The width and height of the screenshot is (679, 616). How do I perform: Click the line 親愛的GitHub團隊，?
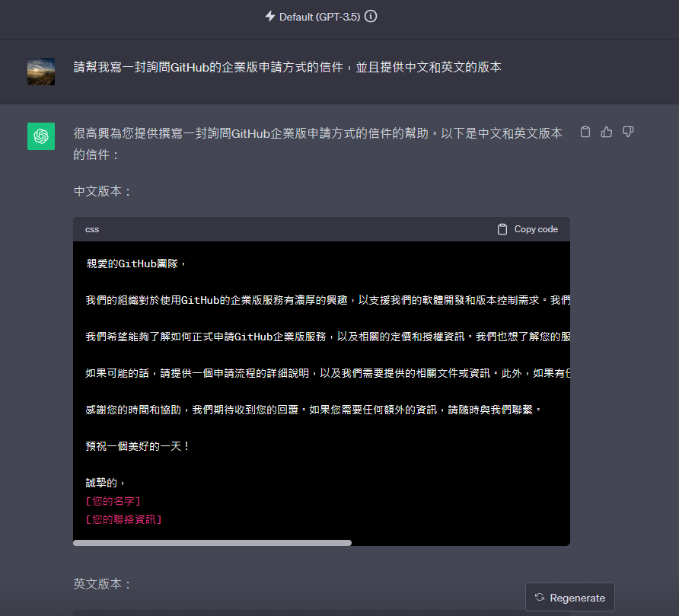137,263
